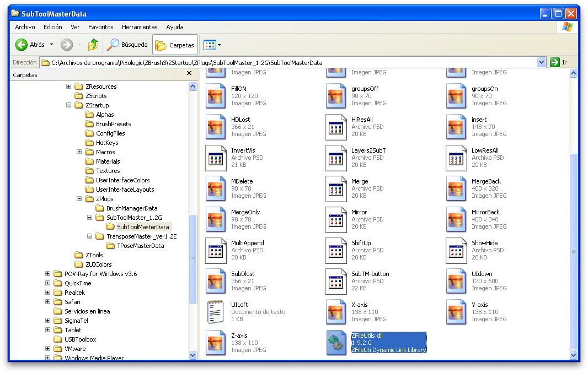Click the Atrás back arrow icon
588x373 pixels.
[x=22, y=45]
